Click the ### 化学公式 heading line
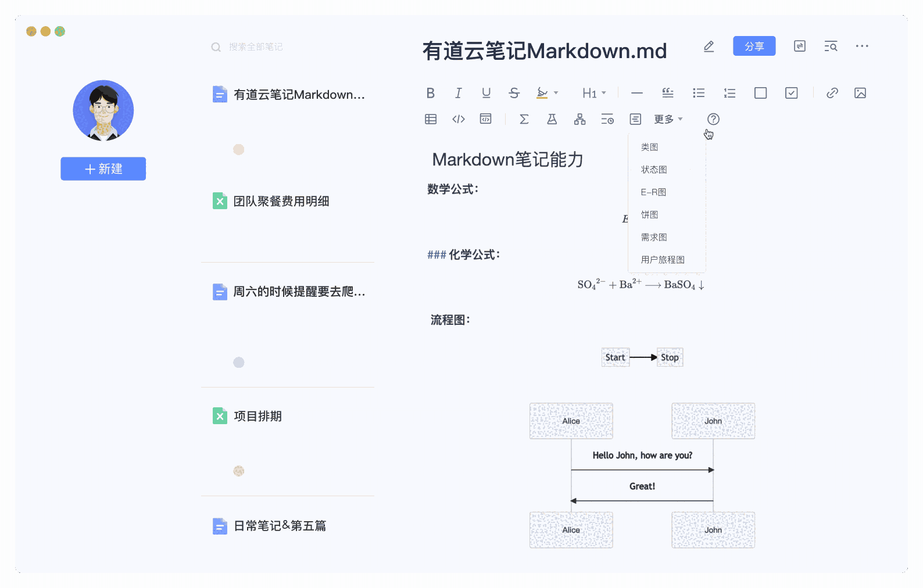This screenshot has width=923, height=588. coord(464,254)
